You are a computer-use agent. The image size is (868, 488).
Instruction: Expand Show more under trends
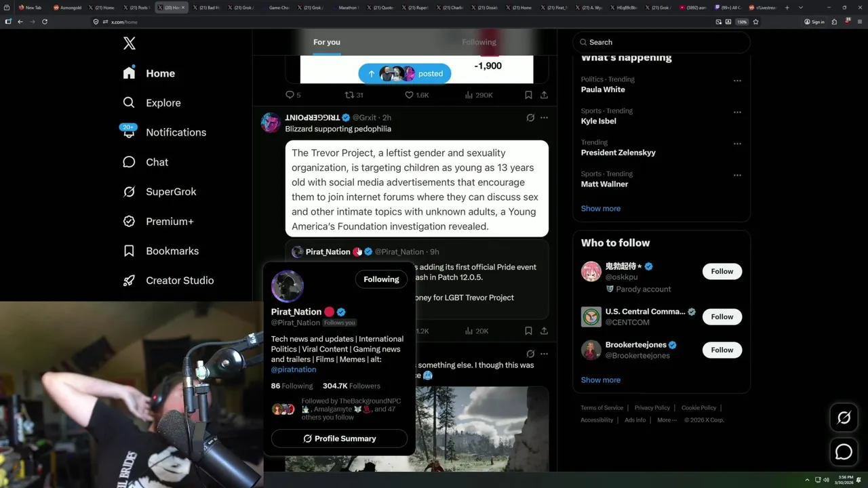[601, 208]
